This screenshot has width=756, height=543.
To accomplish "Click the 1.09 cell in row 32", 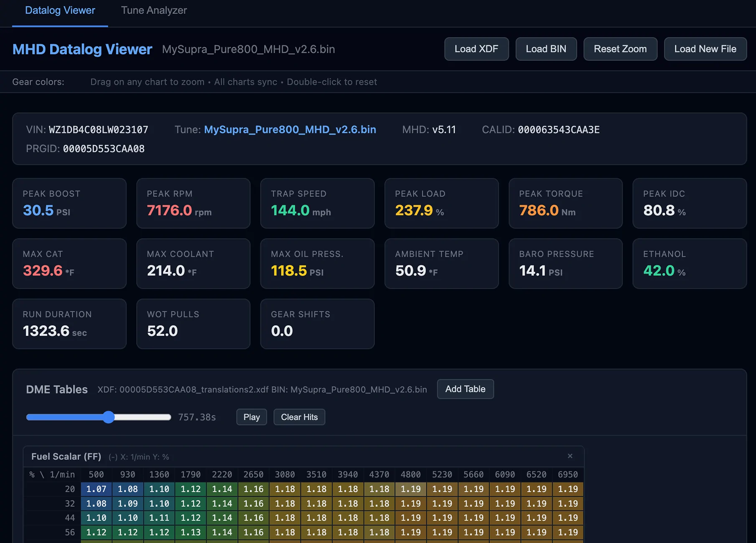I will pyautogui.click(x=127, y=504).
